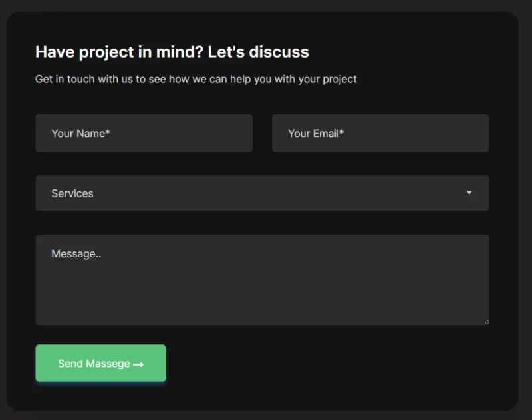Click the "Message.." placeholder text
Viewport: 532px width, 420px height.
(x=76, y=253)
